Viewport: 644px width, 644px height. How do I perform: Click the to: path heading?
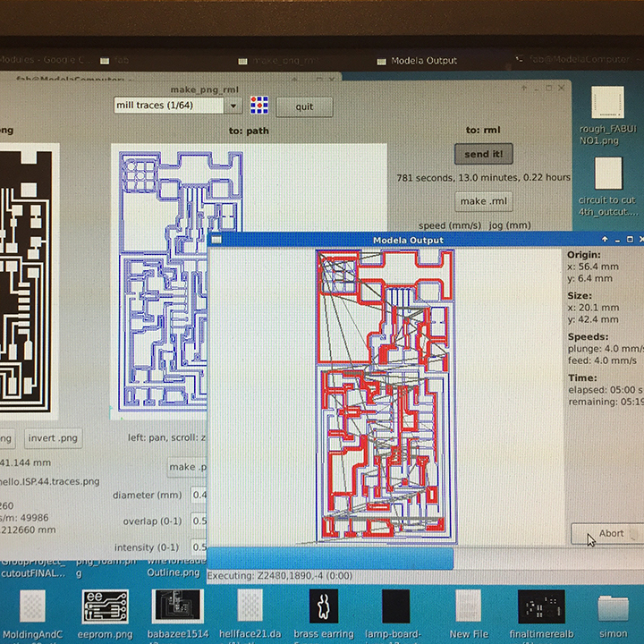pos(249,131)
